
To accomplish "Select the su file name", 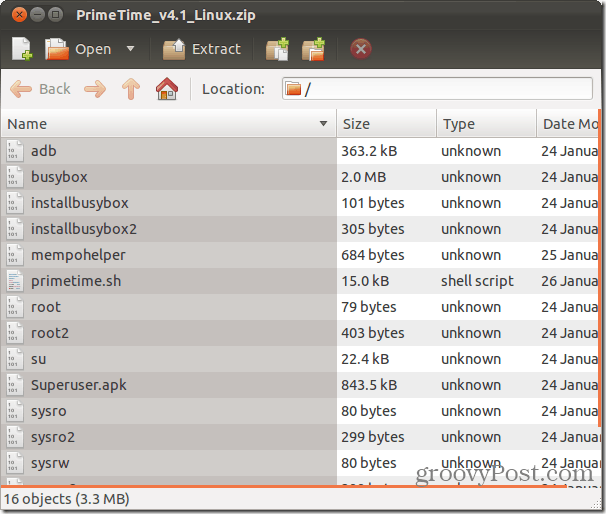I will coord(38,359).
